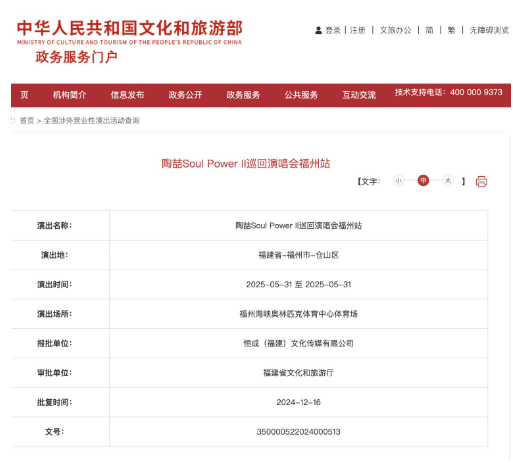This screenshot has width=513, height=463.
Task: Click the 演出名称 value cell
Action: tap(298, 226)
